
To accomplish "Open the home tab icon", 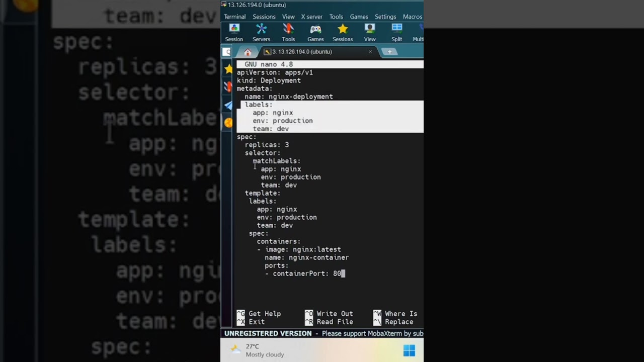I will click(x=248, y=52).
